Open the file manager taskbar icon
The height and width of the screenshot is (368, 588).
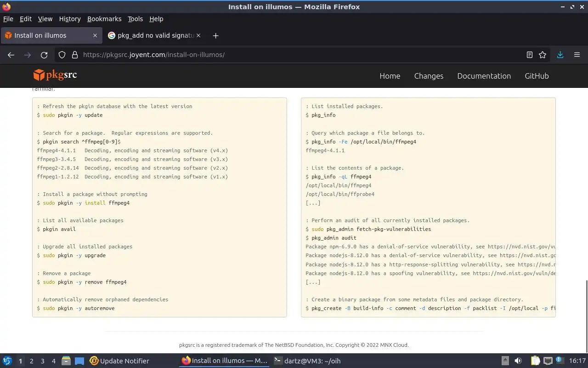click(66, 361)
